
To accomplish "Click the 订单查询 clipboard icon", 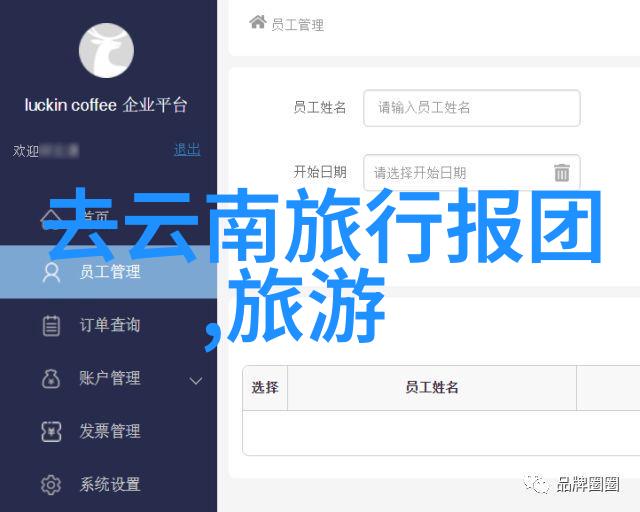I will 51,325.
